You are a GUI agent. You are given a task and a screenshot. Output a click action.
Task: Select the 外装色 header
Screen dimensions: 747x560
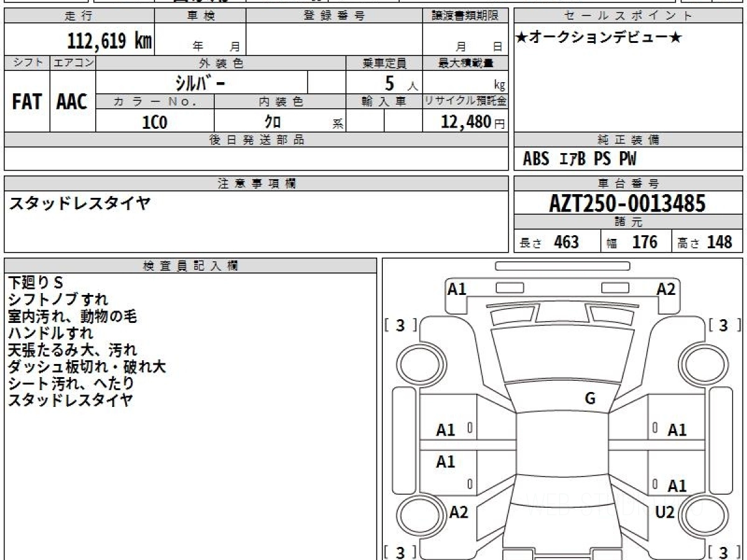[221, 63]
